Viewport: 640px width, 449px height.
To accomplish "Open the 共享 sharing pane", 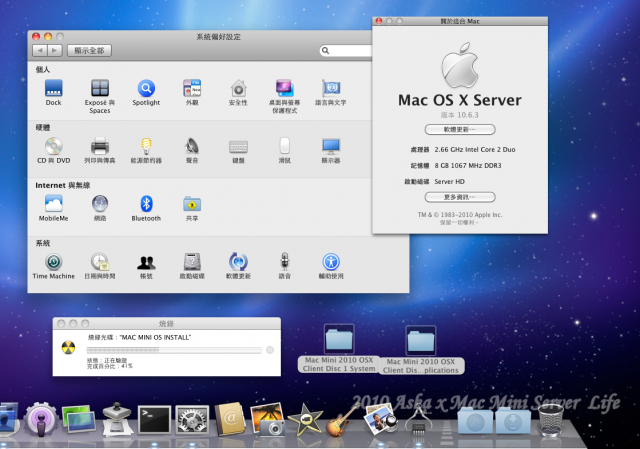I will click(x=192, y=208).
